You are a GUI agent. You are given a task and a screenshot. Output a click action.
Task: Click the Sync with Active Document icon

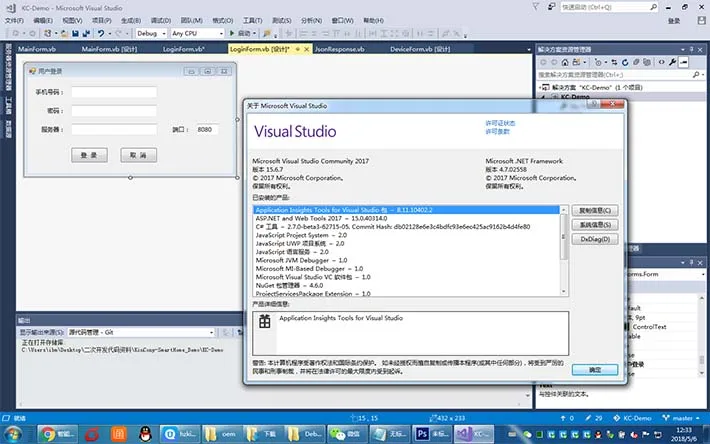pos(614,62)
